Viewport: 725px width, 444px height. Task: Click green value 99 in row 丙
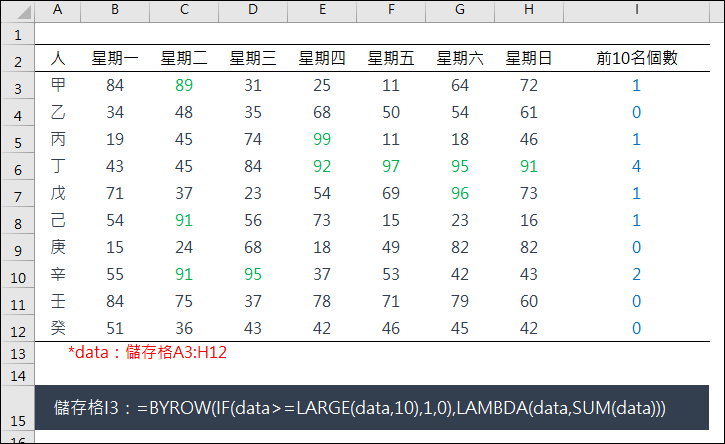pos(322,139)
